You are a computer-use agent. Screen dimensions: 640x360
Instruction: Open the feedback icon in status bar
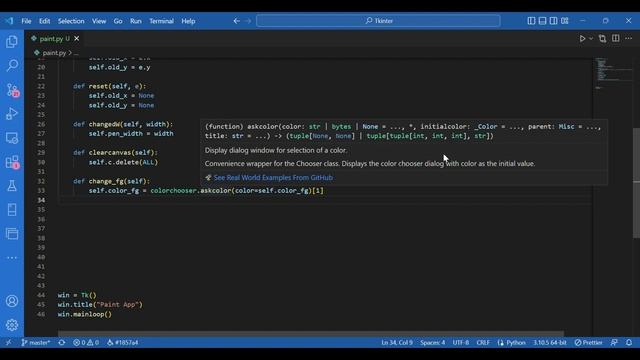pyautogui.click(x=614, y=342)
